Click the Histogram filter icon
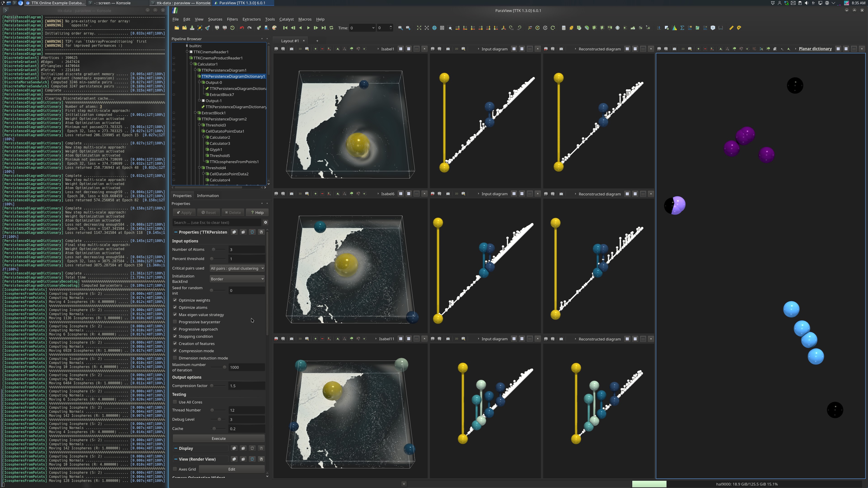Screen dimensions: 868x488 tap(674, 28)
